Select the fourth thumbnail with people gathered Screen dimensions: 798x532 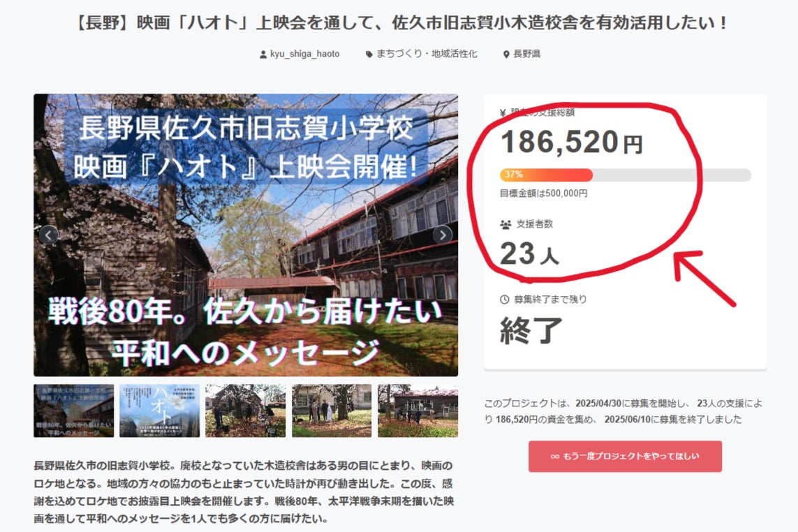click(332, 411)
